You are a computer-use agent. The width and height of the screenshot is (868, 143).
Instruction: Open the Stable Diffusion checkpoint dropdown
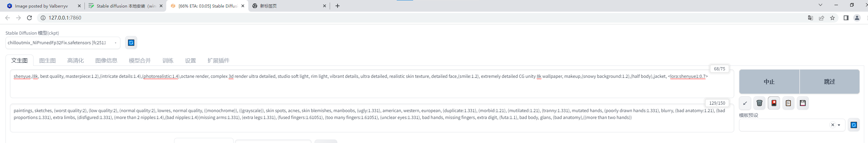(x=63, y=43)
